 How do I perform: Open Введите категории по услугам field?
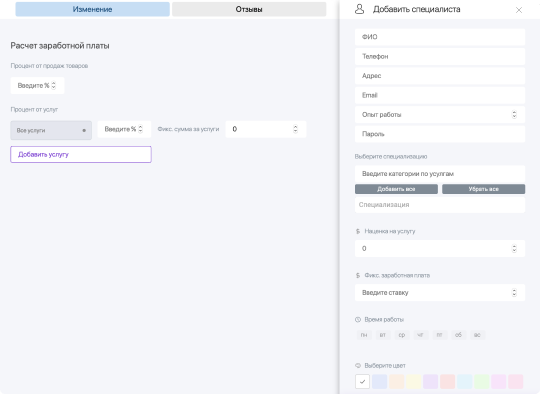tap(440, 174)
